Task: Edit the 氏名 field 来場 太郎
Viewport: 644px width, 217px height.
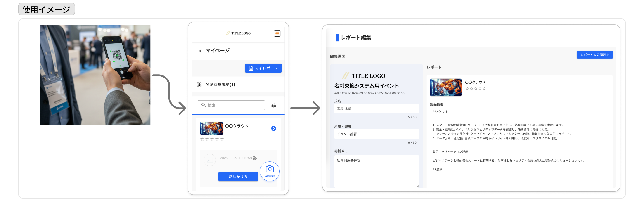Action: (376, 108)
